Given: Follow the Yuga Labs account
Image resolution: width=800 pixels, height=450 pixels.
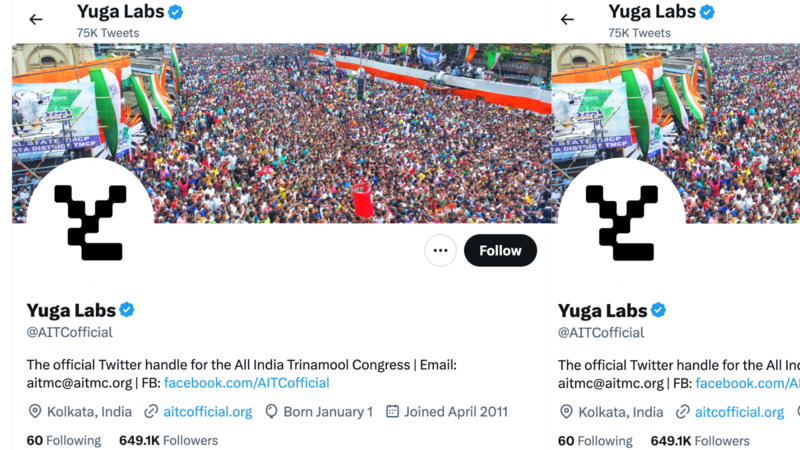Looking at the screenshot, I should click(500, 251).
